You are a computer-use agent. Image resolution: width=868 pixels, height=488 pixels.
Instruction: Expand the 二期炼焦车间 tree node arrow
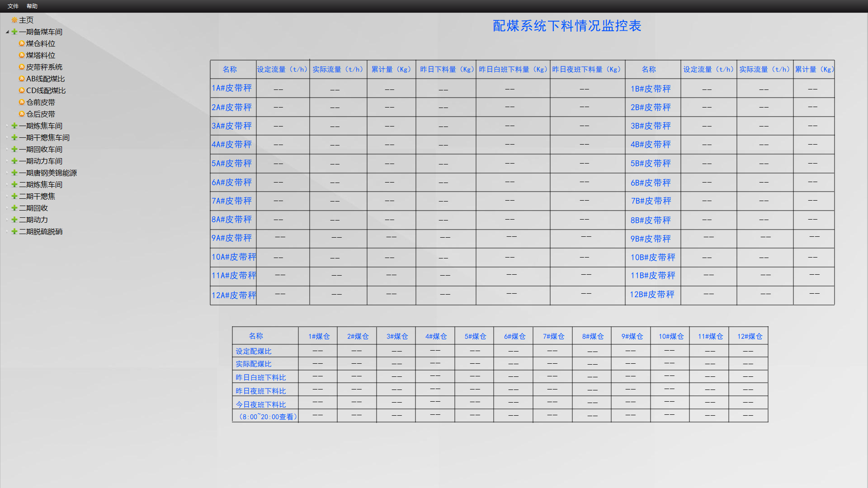tap(7, 184)
